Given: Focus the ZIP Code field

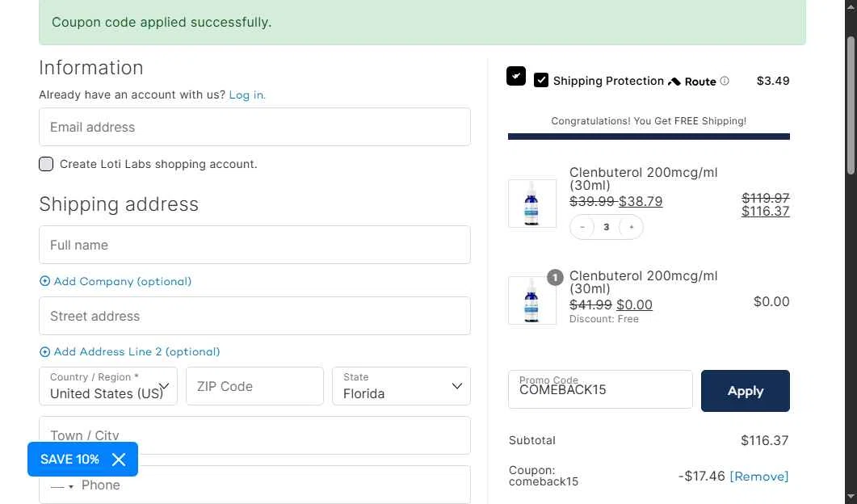Looking at the screenshot, I should tap(254, 386).
